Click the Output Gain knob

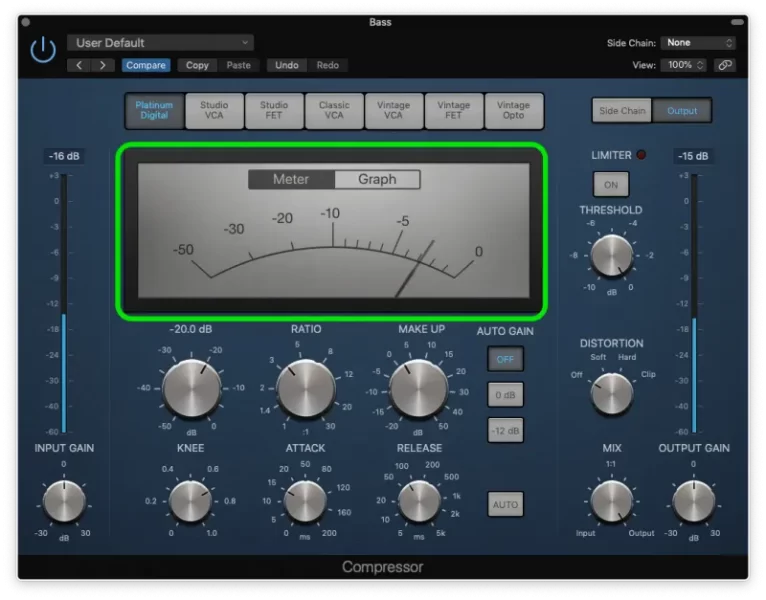[x=694, y=501]
